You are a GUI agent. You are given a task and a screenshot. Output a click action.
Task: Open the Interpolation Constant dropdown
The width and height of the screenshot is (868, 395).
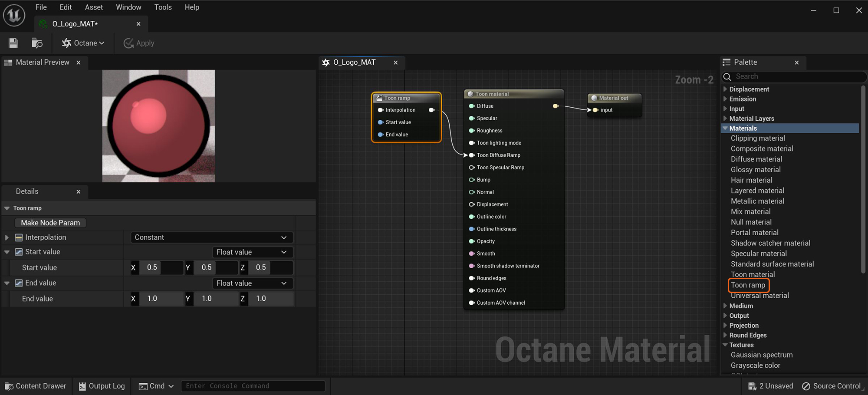pos(211,237)
